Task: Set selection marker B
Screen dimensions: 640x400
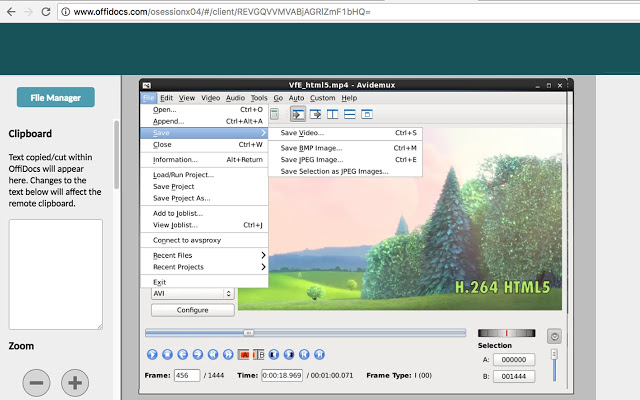Action: pyautogui.click(x=258, y=354)
